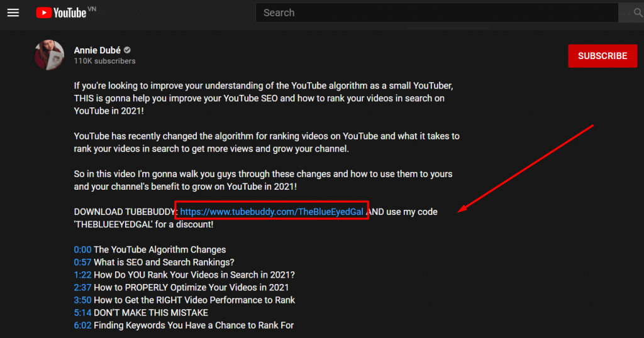Viewport: 644px width, 338px height.
Task: Click 'How to Get the RIGHT Video Performance to Rank'
Action: (194, 300)
